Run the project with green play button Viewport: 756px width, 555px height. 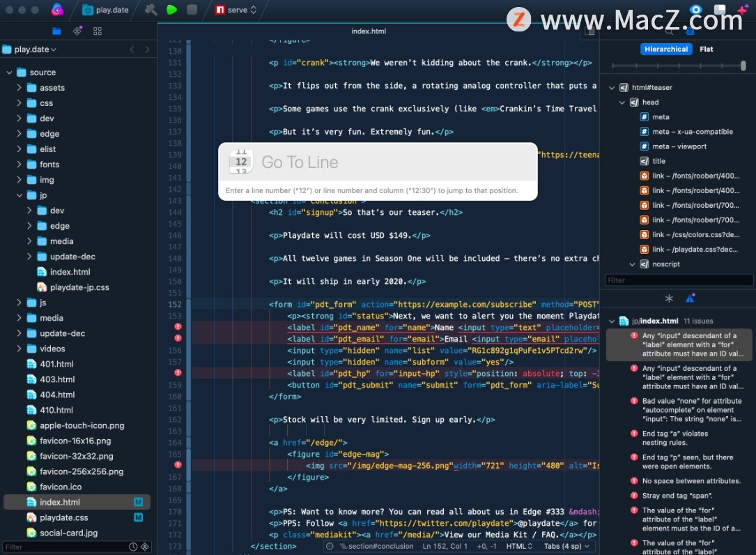coord(171,10)
